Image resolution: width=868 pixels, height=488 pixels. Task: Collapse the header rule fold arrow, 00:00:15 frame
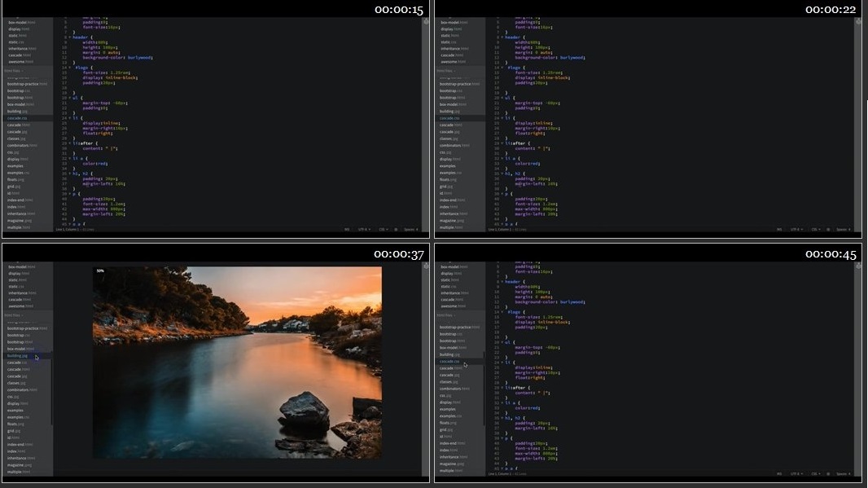(x=70, y=37)
